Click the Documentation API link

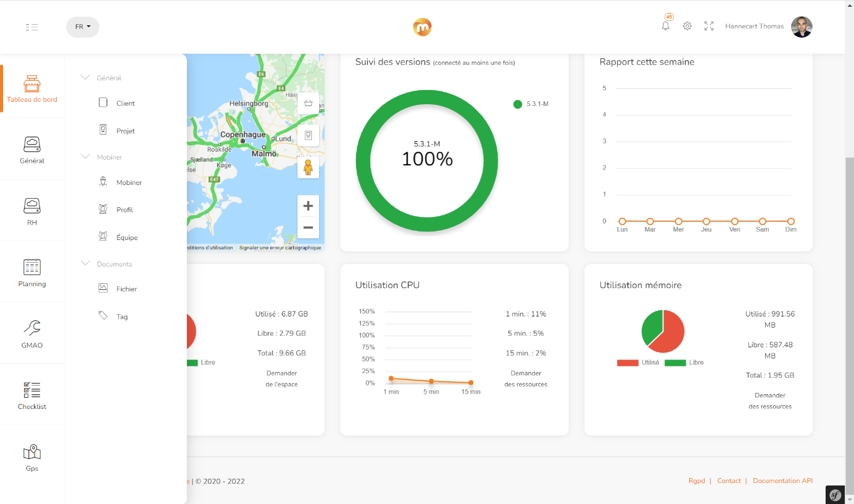(782, 481)
